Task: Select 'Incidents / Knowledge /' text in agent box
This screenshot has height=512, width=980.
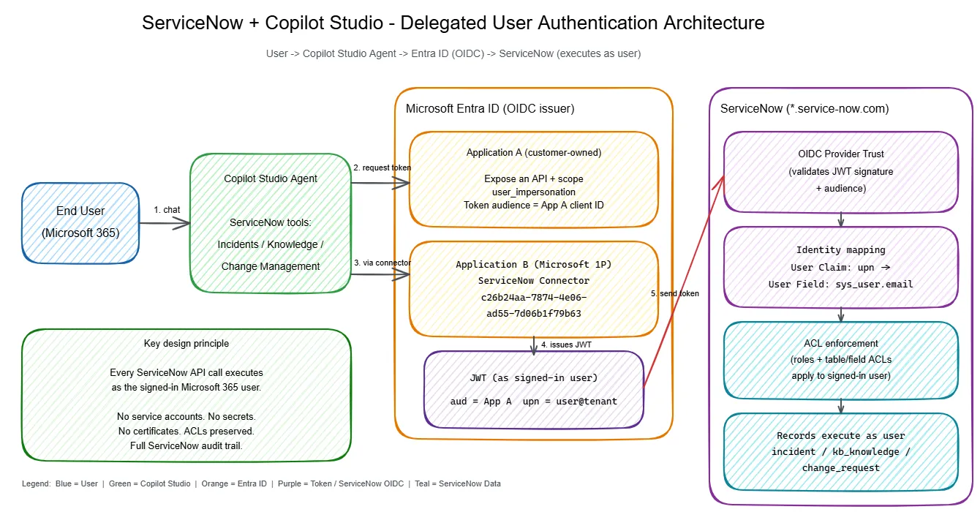Action: (271, 244)
